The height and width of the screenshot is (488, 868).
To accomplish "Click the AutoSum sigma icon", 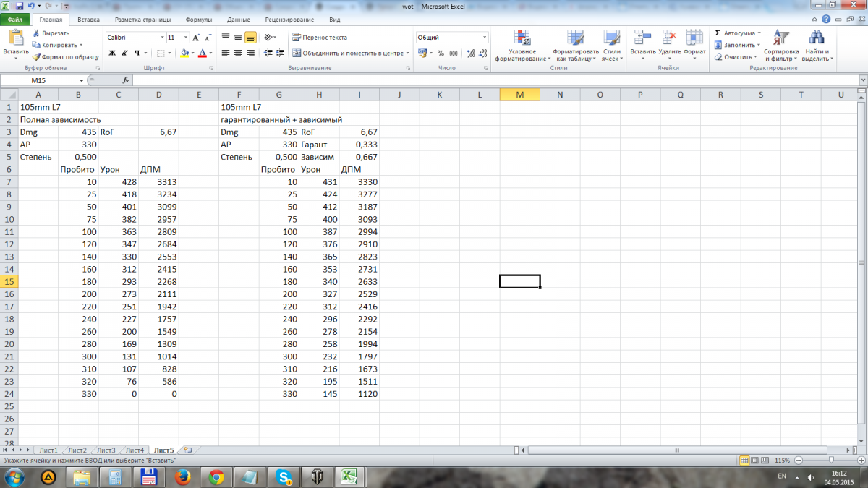I will click(718, 33).
